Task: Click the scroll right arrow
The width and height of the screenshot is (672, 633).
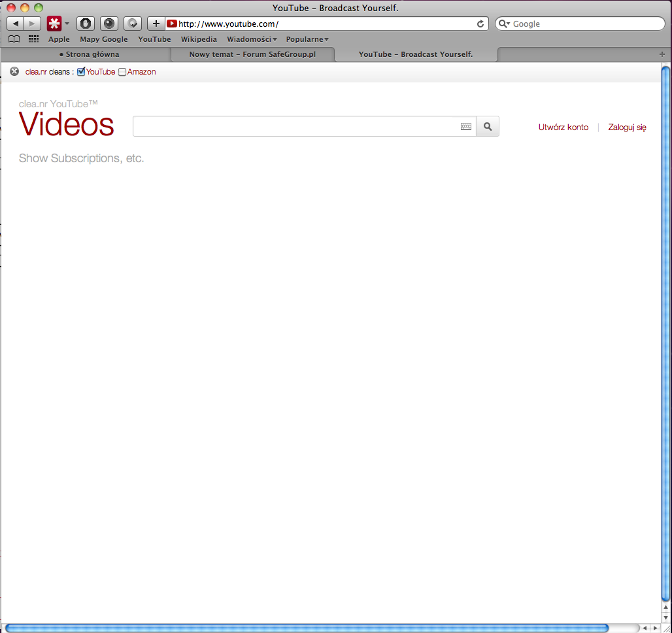Action: tap(655, 628)
